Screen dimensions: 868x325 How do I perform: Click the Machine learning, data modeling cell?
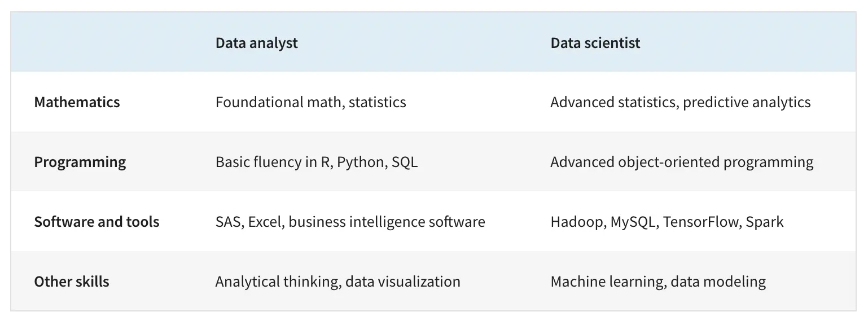tap(657, 281)
